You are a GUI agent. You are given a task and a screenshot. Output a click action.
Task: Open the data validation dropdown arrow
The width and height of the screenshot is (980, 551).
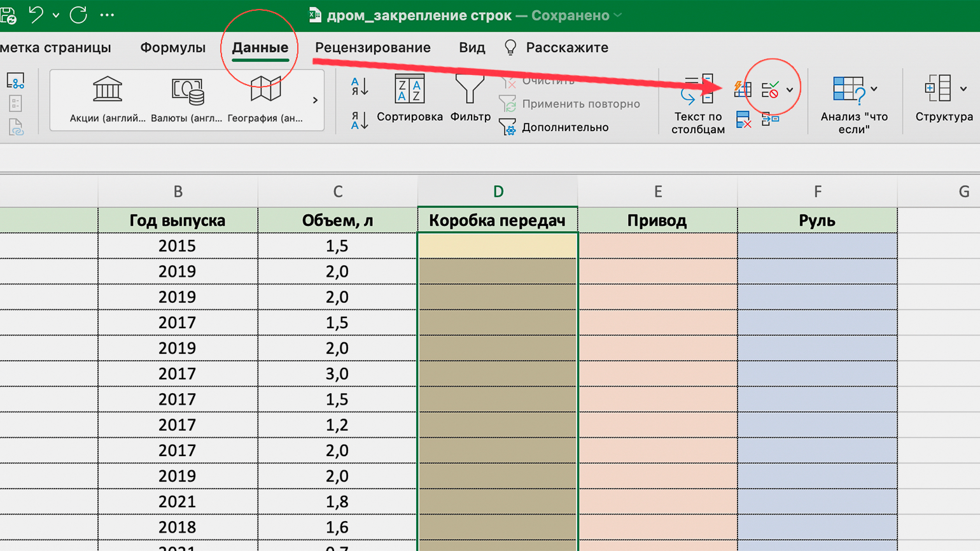tap(790, 90)
